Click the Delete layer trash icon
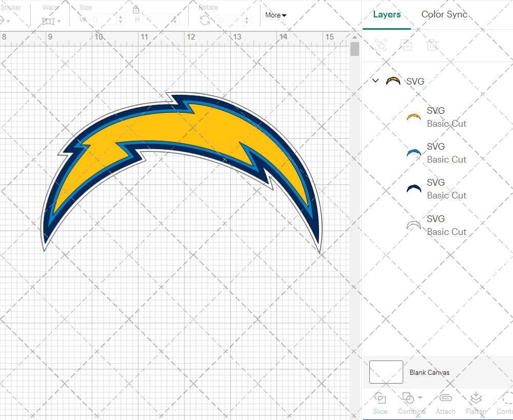This screenshot has width=513, height=420. click(432, 45)
